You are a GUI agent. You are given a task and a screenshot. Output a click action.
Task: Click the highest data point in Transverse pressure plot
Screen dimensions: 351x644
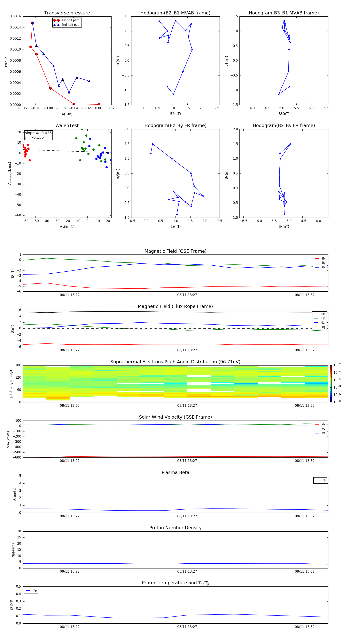tap(32, 23)
